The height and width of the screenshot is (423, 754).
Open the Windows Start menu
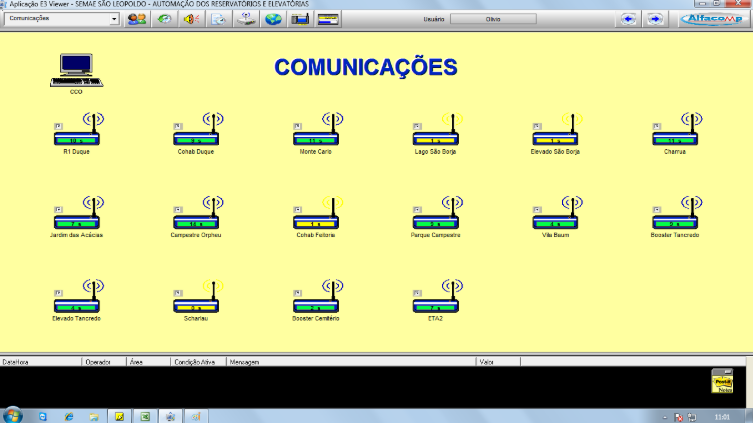point(14,415)
